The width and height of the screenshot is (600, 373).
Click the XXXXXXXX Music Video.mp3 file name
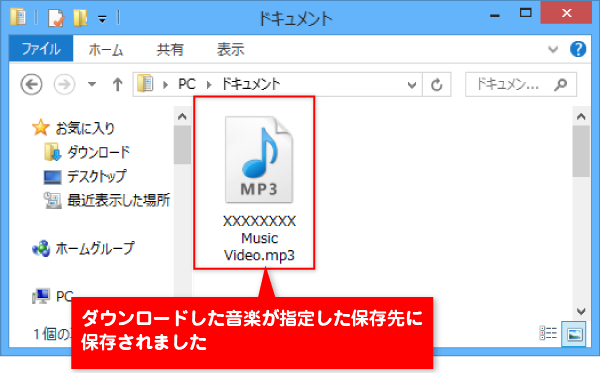(x=259, y=238)
